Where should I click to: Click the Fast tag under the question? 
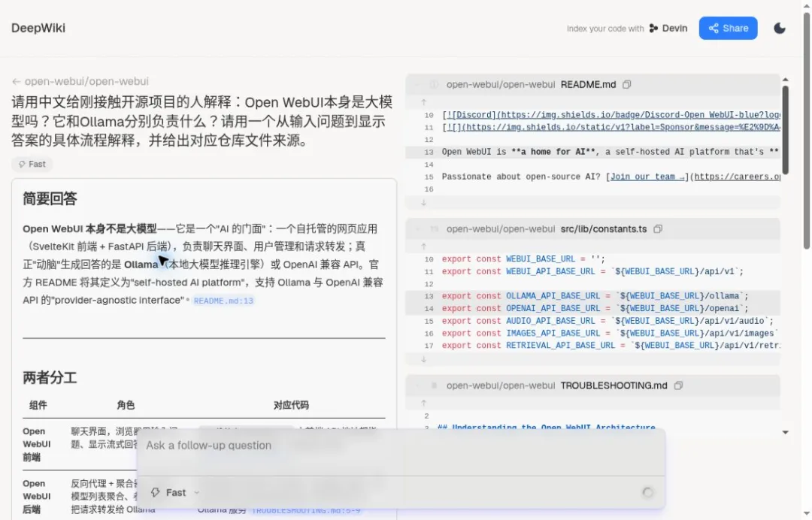click(x=32, y=164)
